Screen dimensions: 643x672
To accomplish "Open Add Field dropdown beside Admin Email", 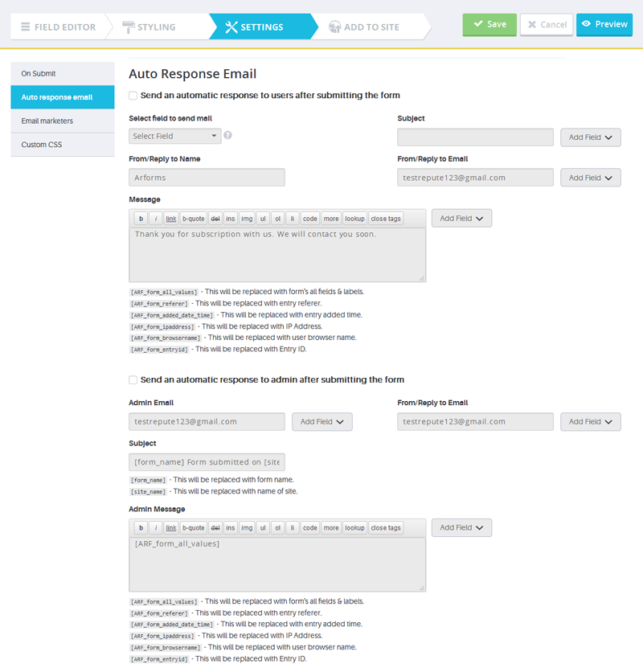I will click(x=322, y=422).
